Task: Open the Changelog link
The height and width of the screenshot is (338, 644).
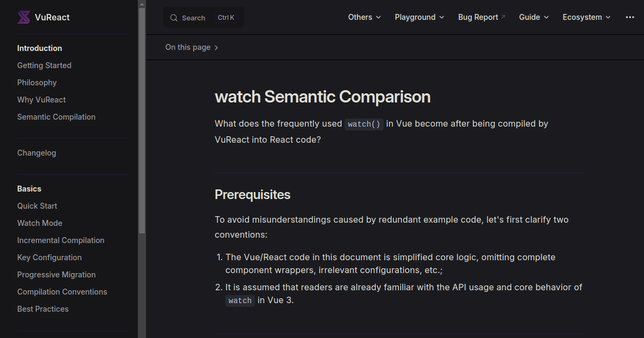Action: pyautogui.click(x=36, y=153)
